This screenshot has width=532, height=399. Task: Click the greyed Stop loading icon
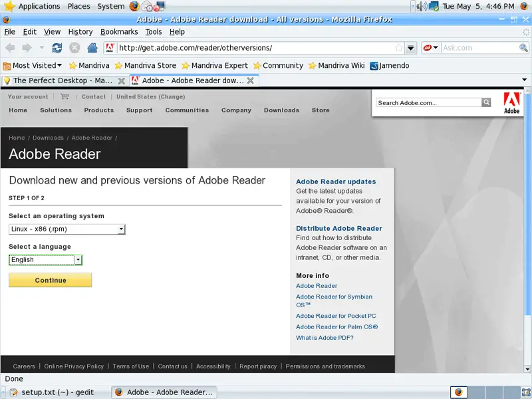pos(74,48)
